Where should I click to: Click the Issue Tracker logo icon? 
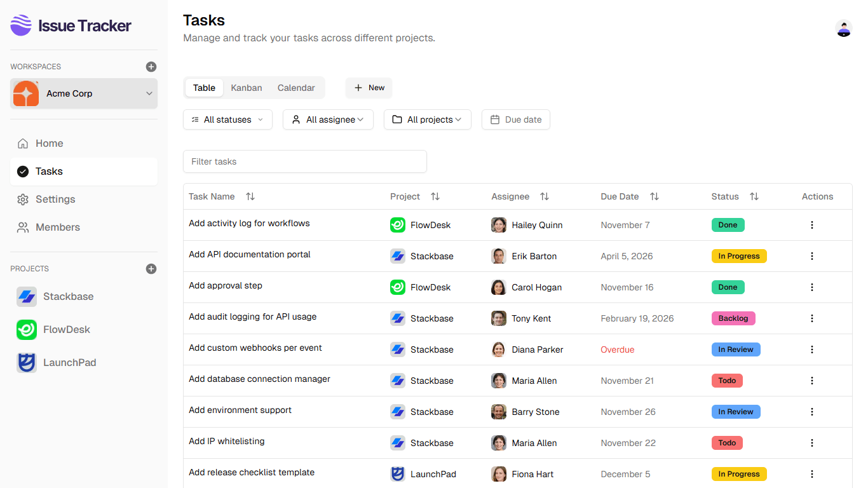[20, 25]
